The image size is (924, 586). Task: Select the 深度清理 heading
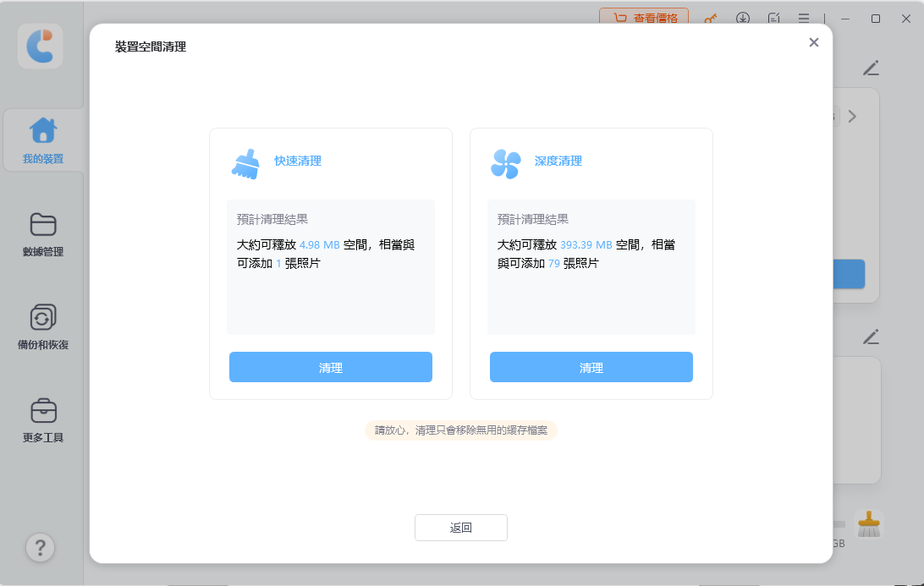point(558,161)
